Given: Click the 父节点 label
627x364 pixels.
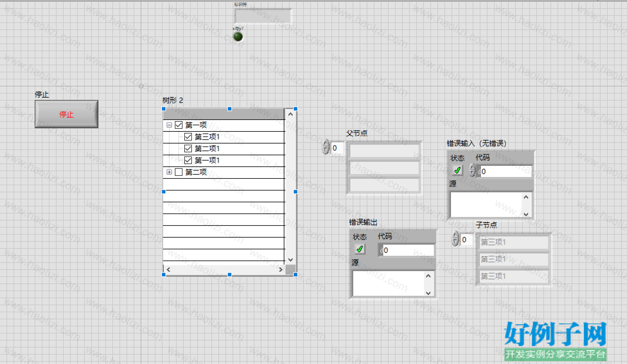Looking at the screenshot, I should [357, 133].
